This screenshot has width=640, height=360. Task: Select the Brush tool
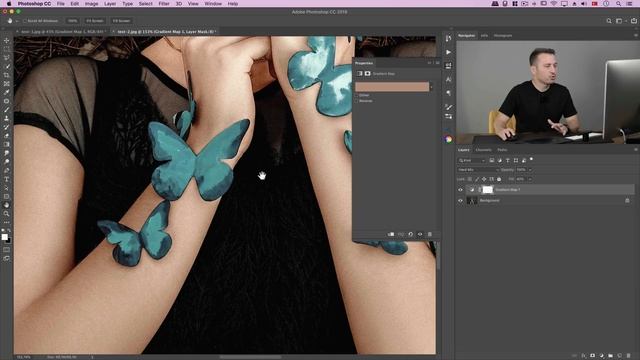7,109
